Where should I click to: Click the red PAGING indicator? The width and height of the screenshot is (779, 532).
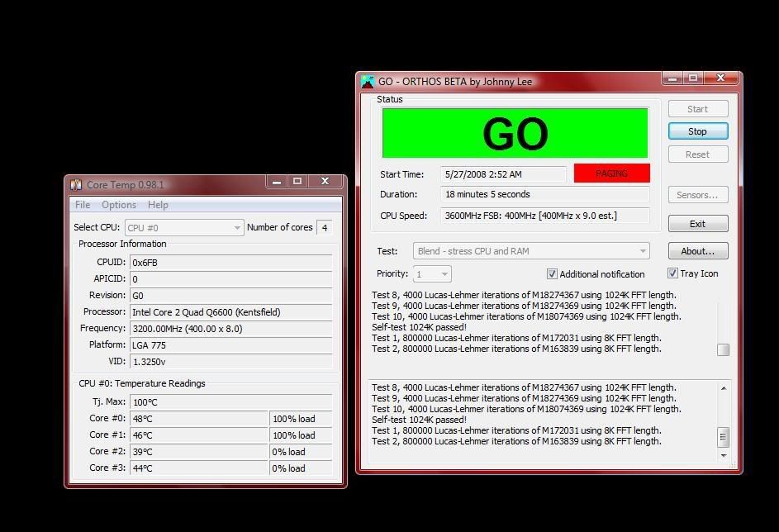coord(611,173)
